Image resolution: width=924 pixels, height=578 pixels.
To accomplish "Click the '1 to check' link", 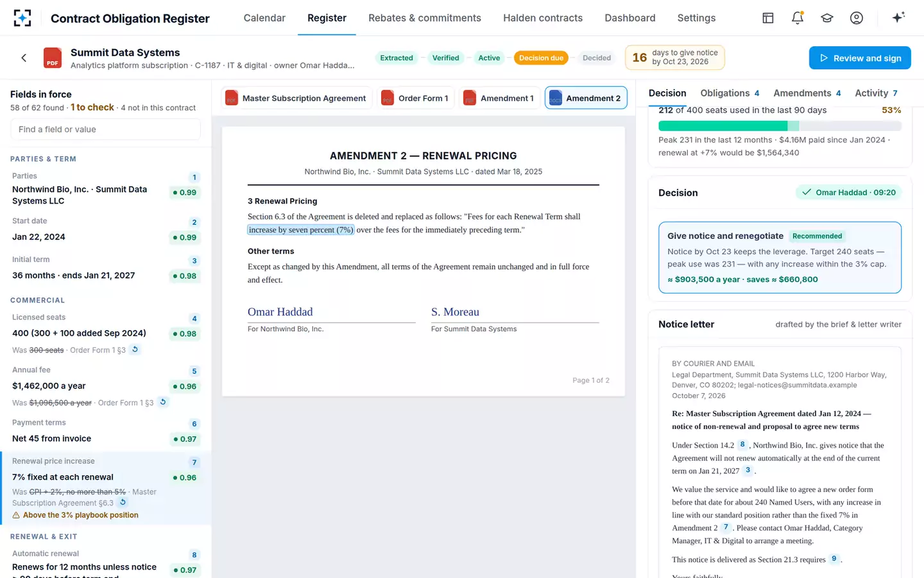I will (92, 107).
